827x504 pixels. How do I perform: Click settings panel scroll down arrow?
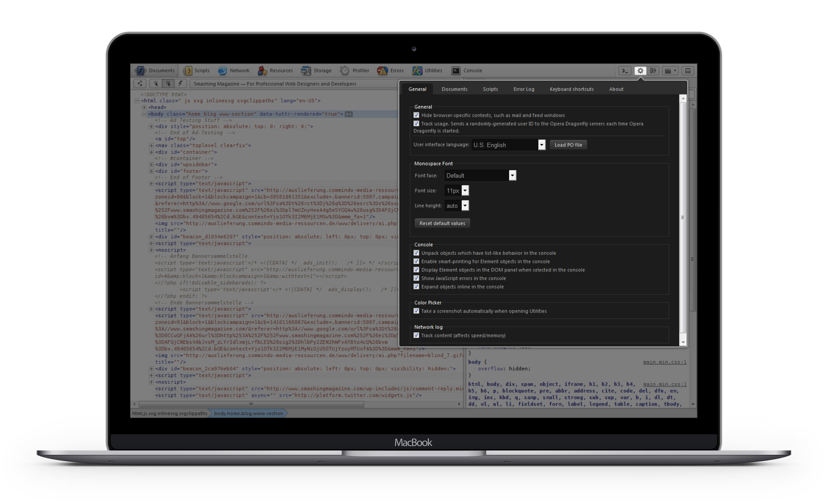(683, 342)
